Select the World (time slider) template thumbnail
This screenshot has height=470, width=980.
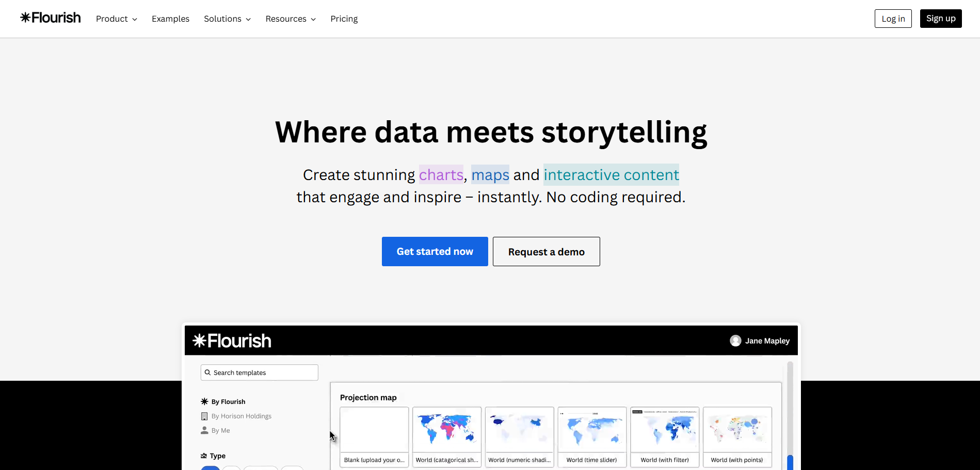tap(592, 431)
